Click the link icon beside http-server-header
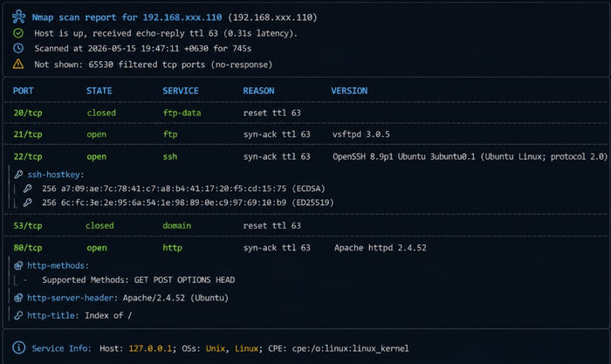Screen dimensions: 611x364 click(18, 299)
